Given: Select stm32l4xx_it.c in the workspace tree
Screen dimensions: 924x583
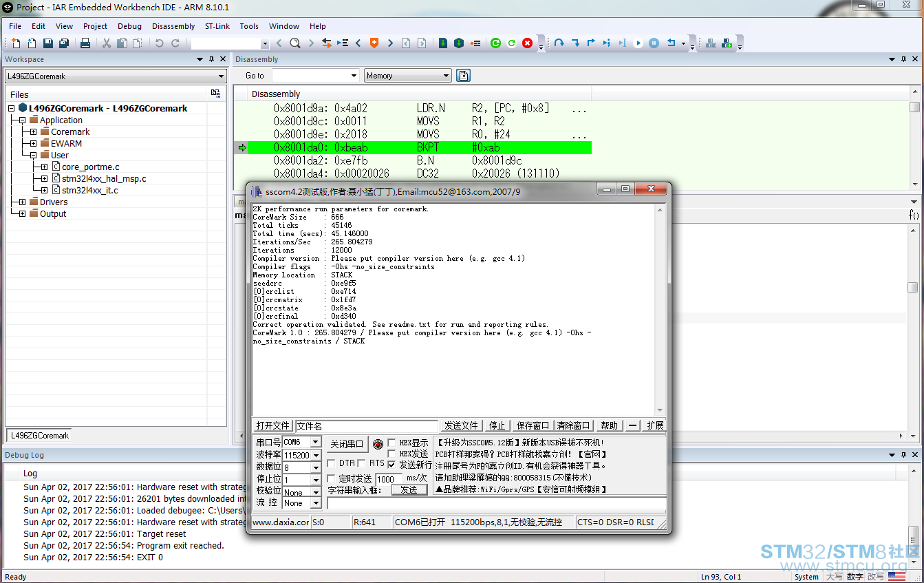Looking at the screenshot, I should [x=89, y=190].
